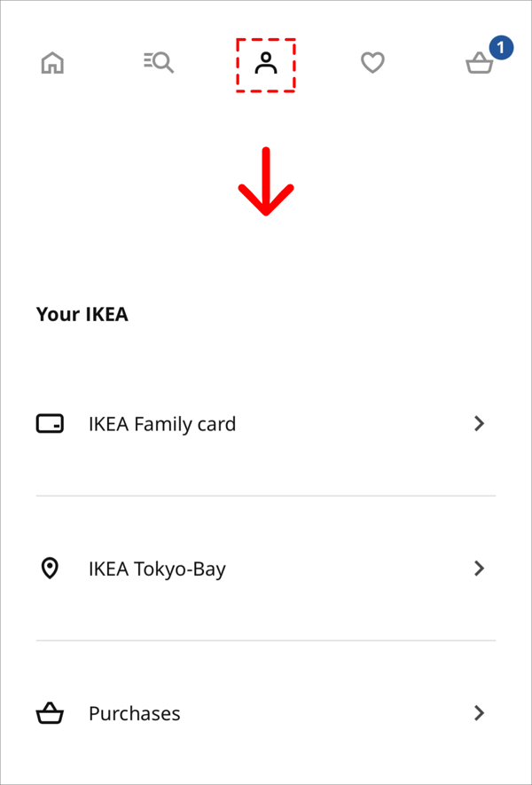The width and height of the screenshot is (532, 785).
Task: Open the browse and search icon
Action: (159, 63)
